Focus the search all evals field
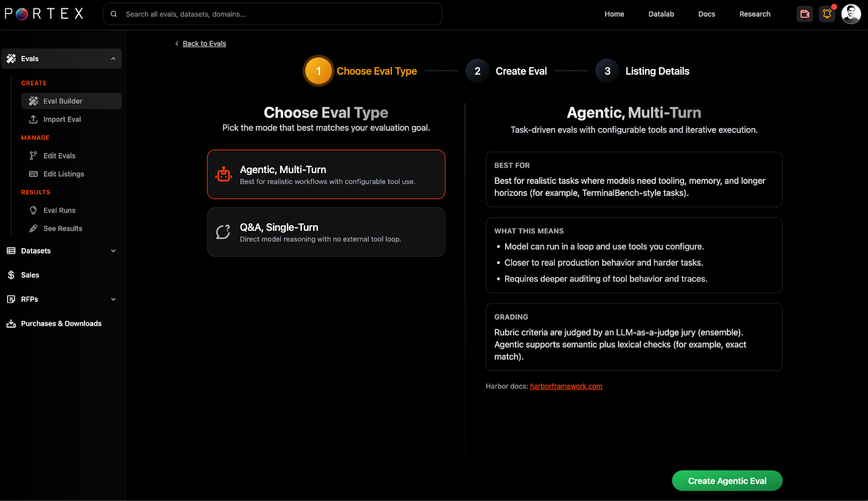This screenshot has height=501, width=868. [272, 14]
